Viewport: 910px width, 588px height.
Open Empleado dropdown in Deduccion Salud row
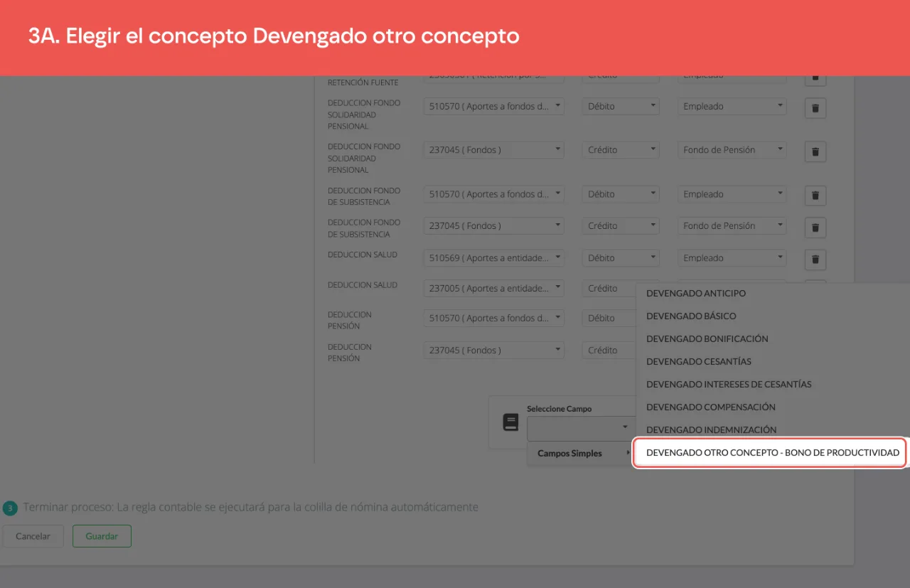(732, 258)
